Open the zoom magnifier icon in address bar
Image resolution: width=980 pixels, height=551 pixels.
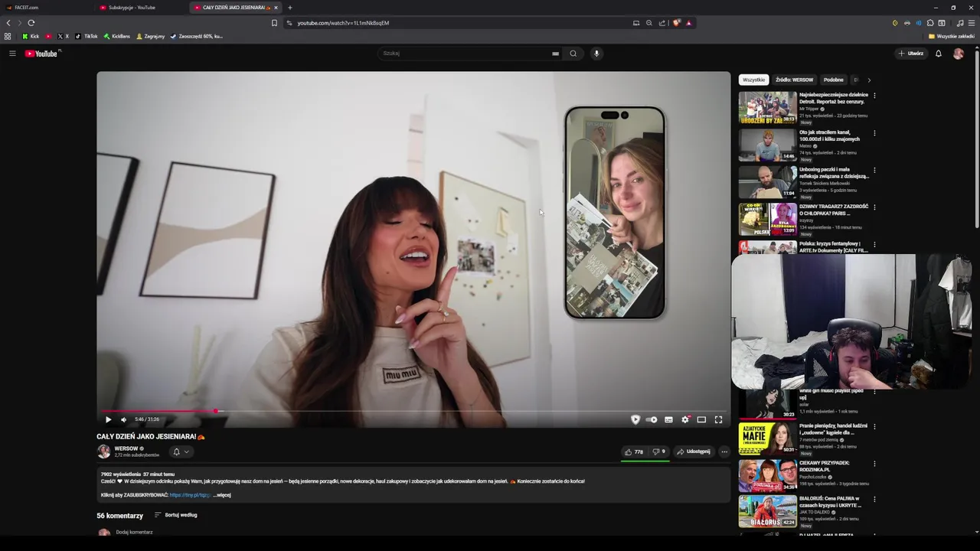[x=649, y=23]
